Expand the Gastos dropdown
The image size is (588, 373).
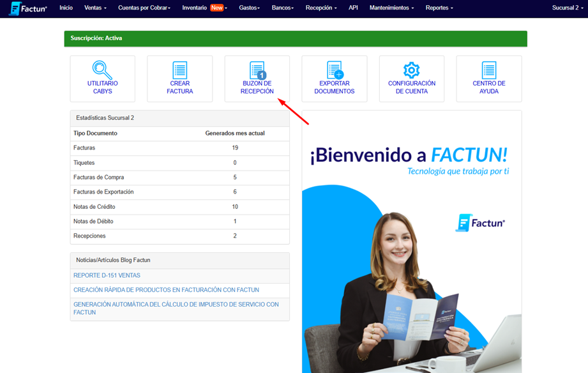click(250, 8)
